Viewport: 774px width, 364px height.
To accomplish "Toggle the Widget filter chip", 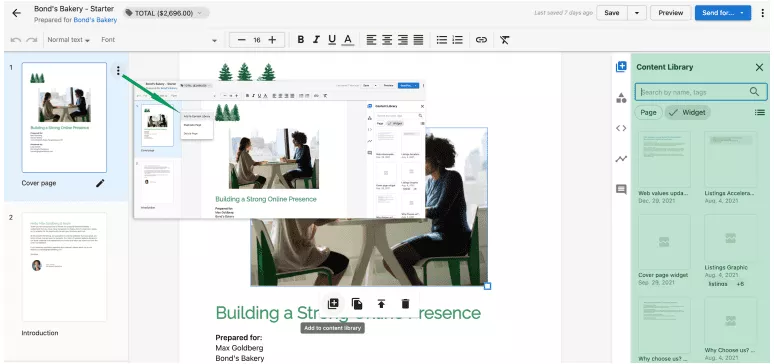I will click(688, 113).
